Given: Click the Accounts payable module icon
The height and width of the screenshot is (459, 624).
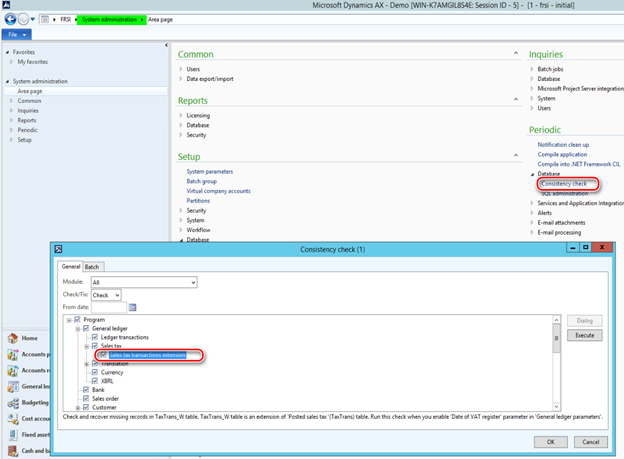Looking at the screenshot, I should pos(13,354).
